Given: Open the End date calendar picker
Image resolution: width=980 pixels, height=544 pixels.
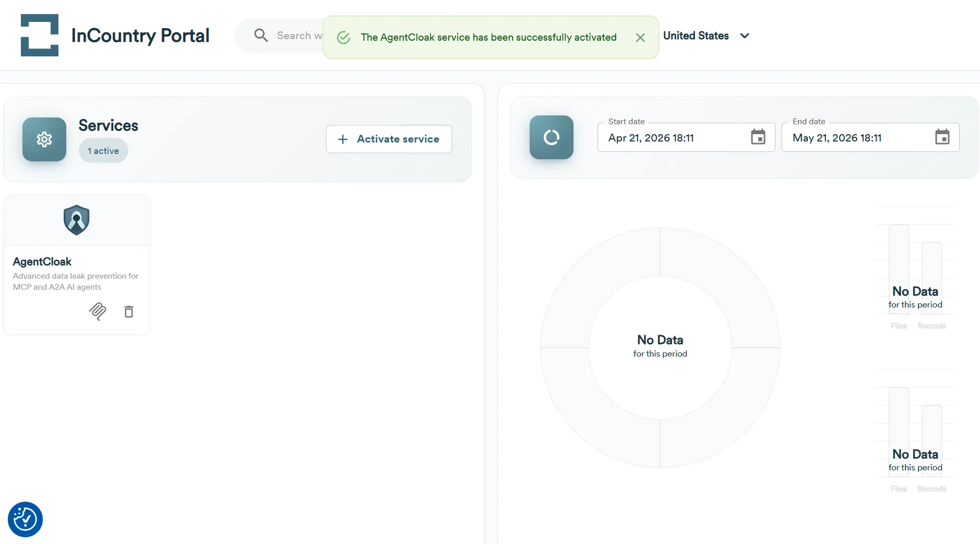Looking at the screenshot, I should coord(942,137).
